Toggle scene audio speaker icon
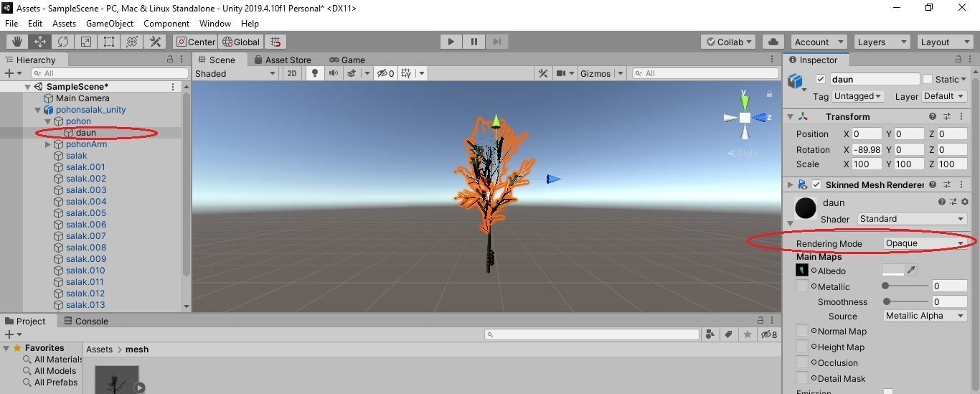The image size is (980, 394). 333,73
